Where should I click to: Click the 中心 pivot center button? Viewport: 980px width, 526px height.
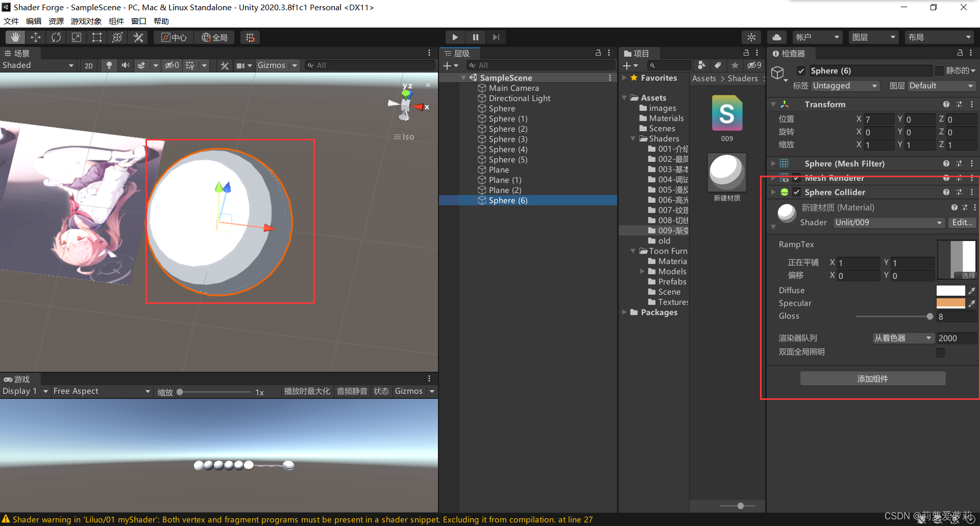174,37
